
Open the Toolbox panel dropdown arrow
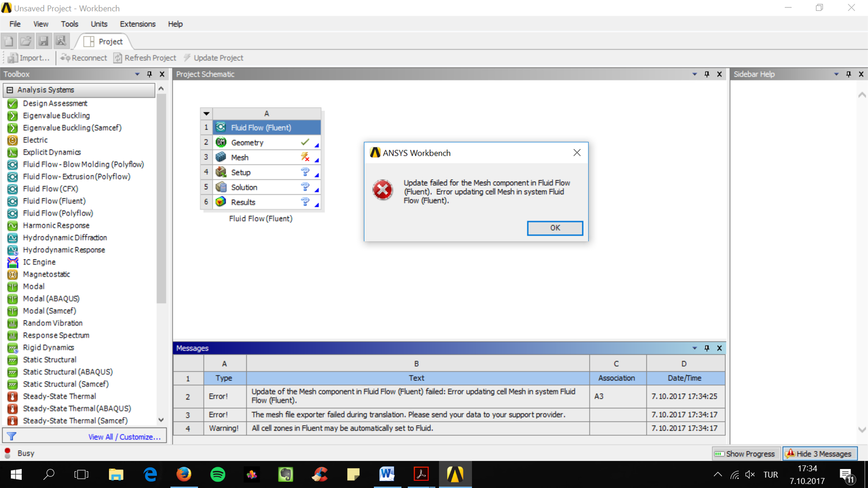click(137, 74)
